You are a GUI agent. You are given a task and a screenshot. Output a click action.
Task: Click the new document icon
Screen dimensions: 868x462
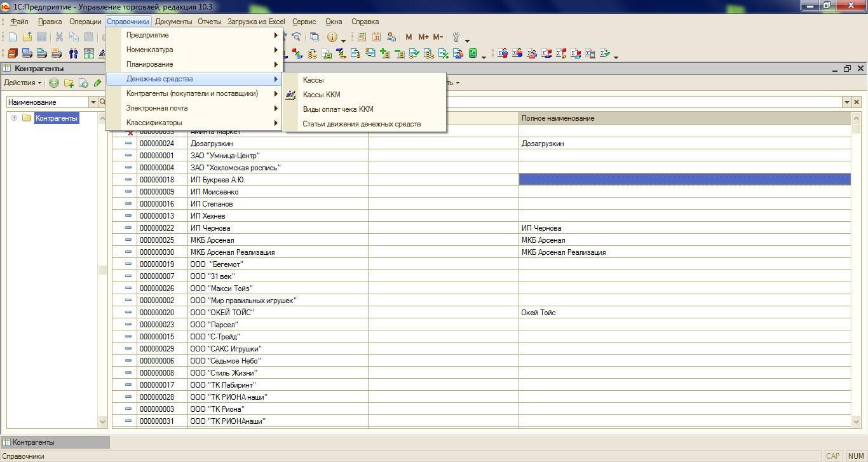(x=12, y=37)
